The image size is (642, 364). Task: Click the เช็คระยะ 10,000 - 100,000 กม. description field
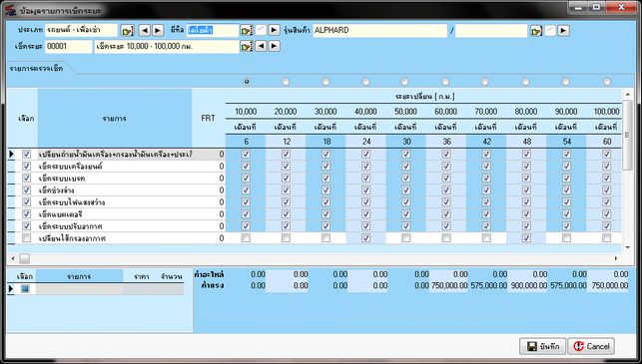coord(167,46)
